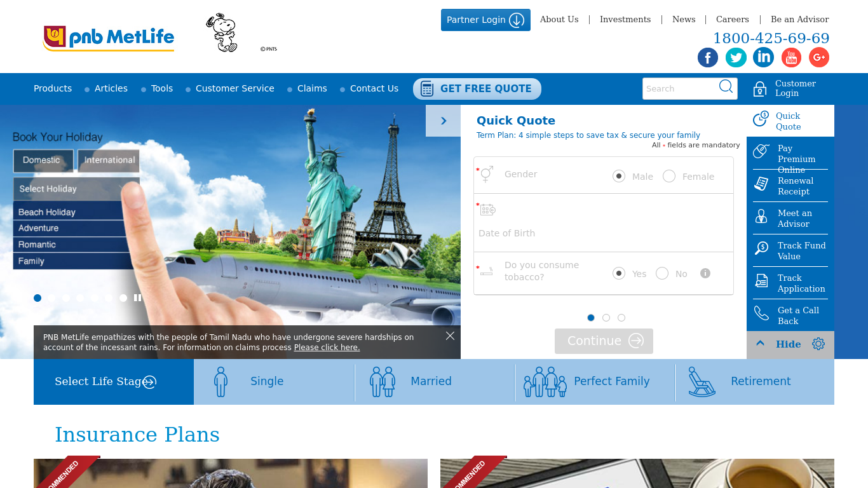Select No for tobacco consumption

click(662, 273)
